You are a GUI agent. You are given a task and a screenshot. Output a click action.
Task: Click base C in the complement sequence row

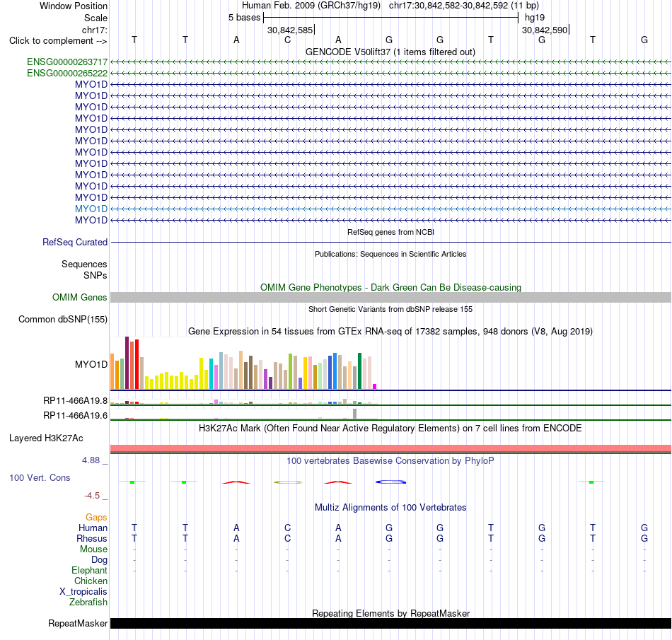coord(288,40)
